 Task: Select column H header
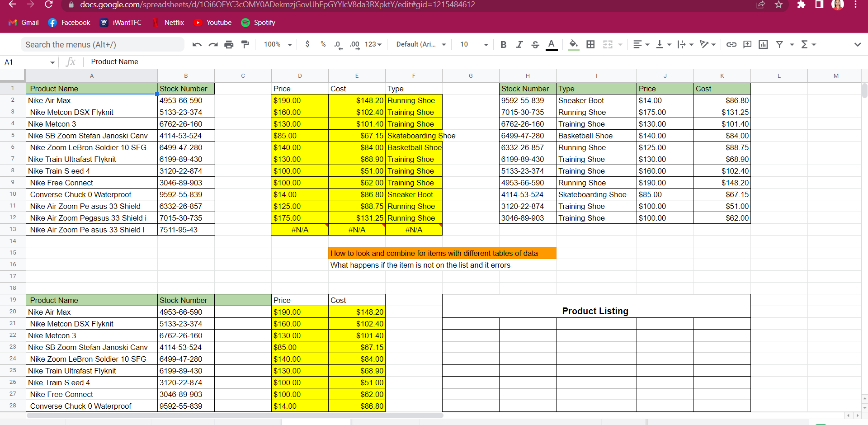pyautogui.click(x=528, y=76)
